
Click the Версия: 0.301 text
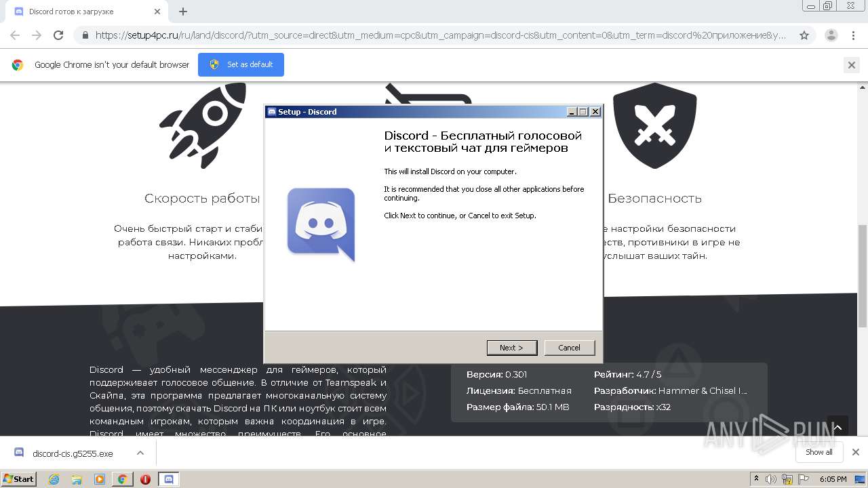click(496, 375)
